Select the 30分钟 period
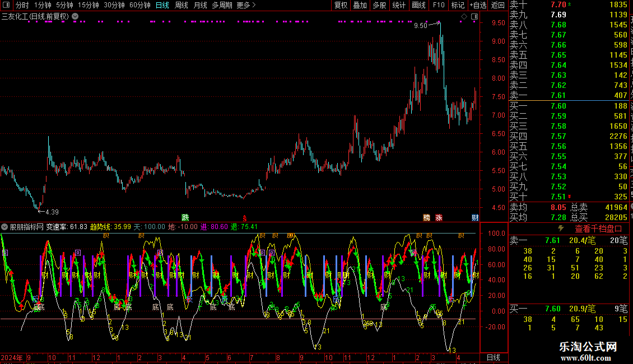Image resolution: width=633 pixels, height=364 pixels. (114, 5)
